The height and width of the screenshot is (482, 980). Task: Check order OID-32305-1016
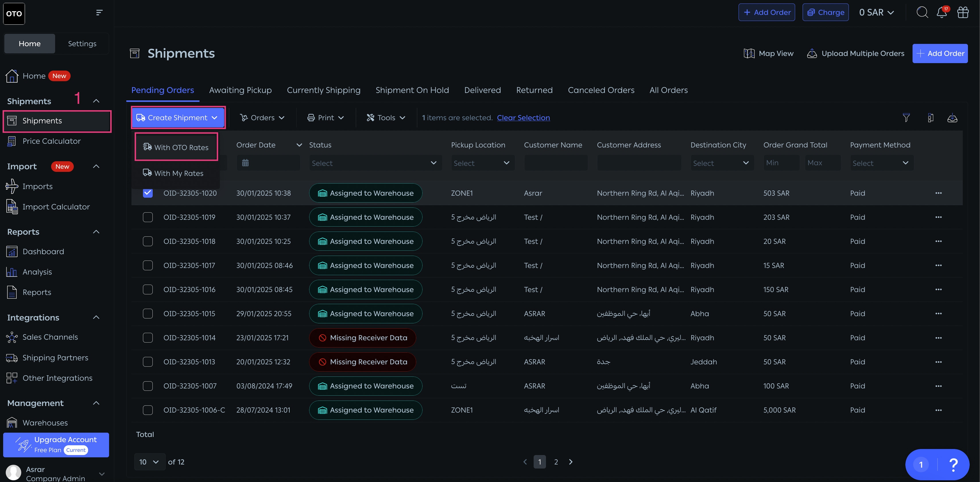click(148, 289)
